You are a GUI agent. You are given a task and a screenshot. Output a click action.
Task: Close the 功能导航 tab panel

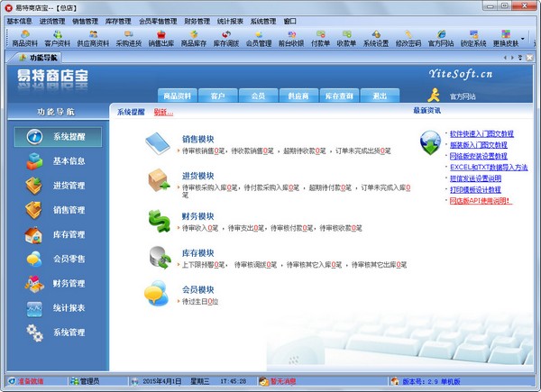pos(529,58)
